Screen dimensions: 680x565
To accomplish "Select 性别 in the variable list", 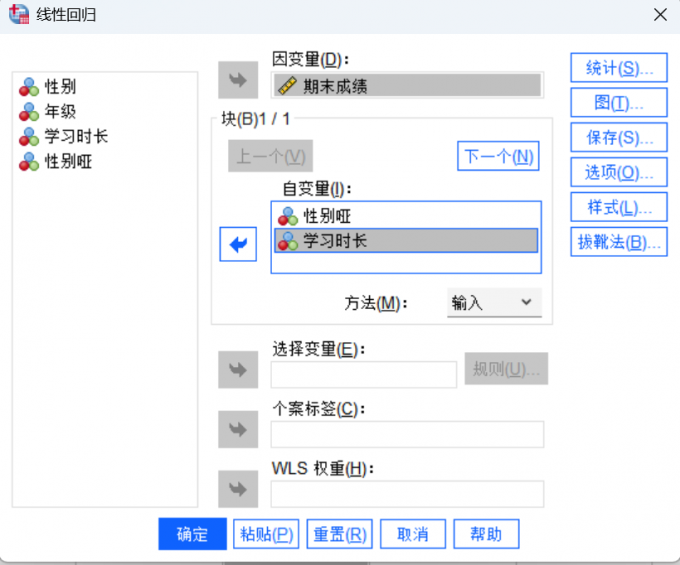I will pyautogui.click(x=60, y=87).
